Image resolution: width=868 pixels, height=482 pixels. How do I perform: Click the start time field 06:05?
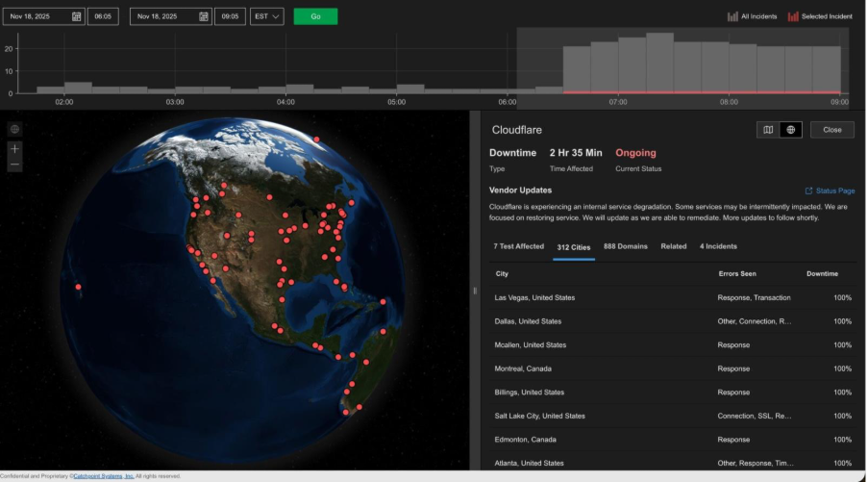tap(103, 16)
